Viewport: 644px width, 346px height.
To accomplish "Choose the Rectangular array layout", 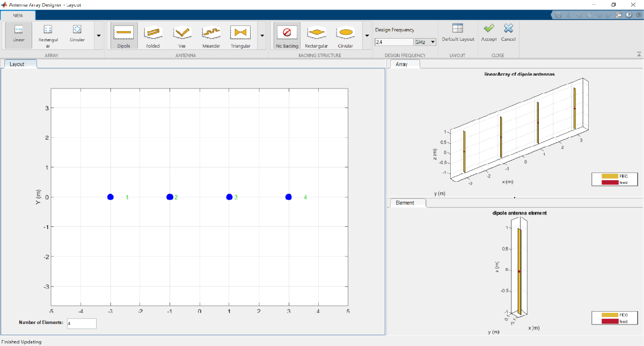I will (48, 34).
